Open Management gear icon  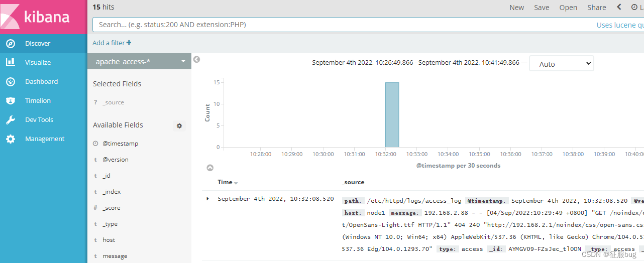11,139
